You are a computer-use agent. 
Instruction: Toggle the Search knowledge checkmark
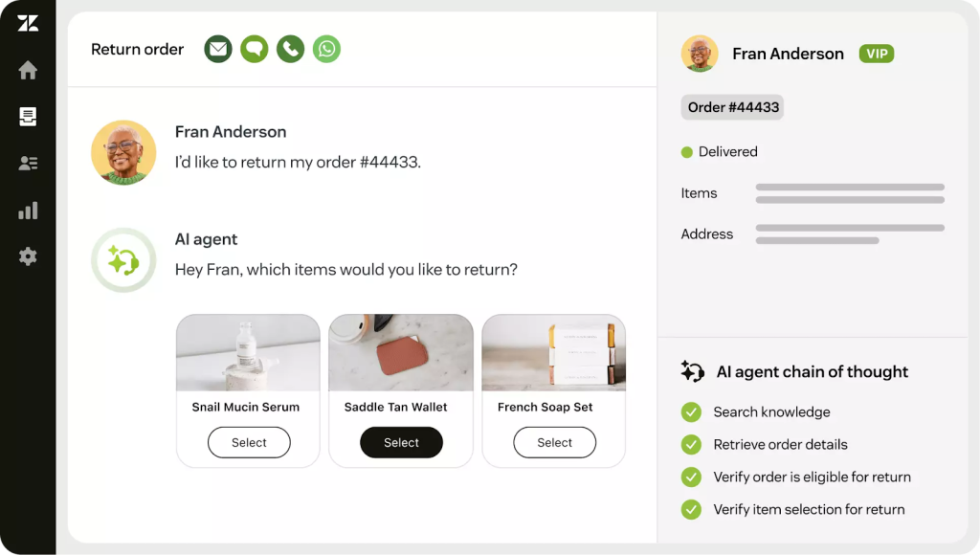pyautogui.click(x=692, y=411)
